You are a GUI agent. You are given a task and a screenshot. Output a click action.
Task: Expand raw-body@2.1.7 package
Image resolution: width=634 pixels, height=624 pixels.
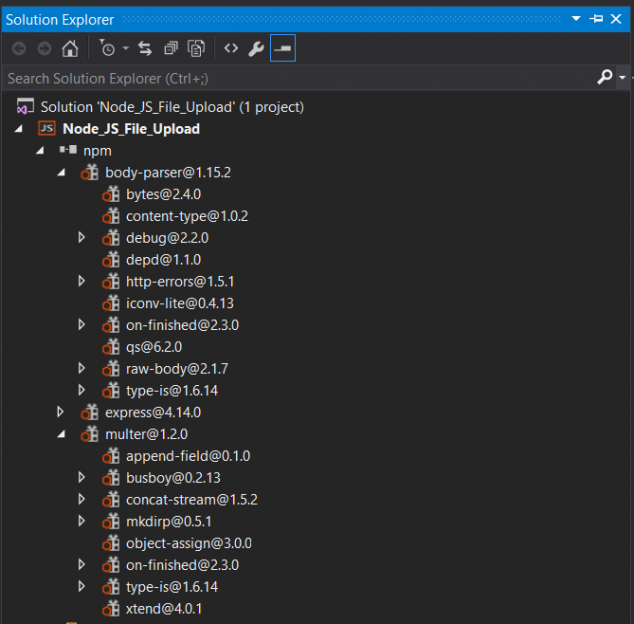coord(81,368)
